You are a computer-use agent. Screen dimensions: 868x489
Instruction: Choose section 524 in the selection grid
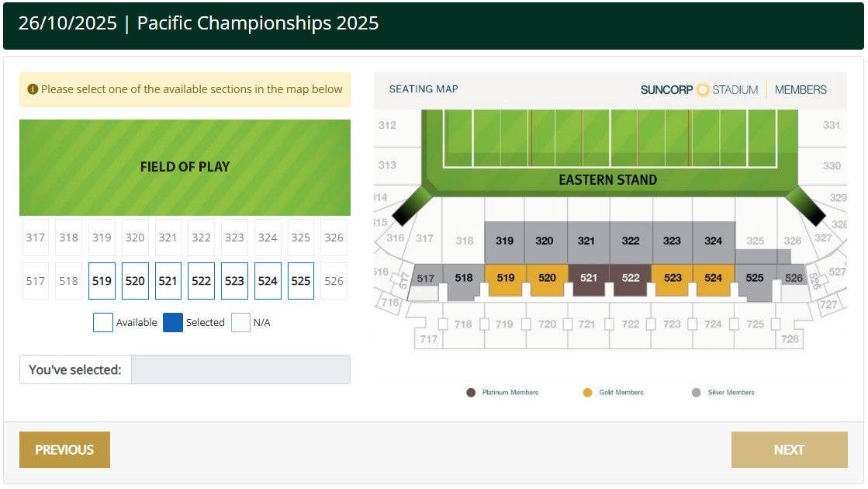(268, 281)
